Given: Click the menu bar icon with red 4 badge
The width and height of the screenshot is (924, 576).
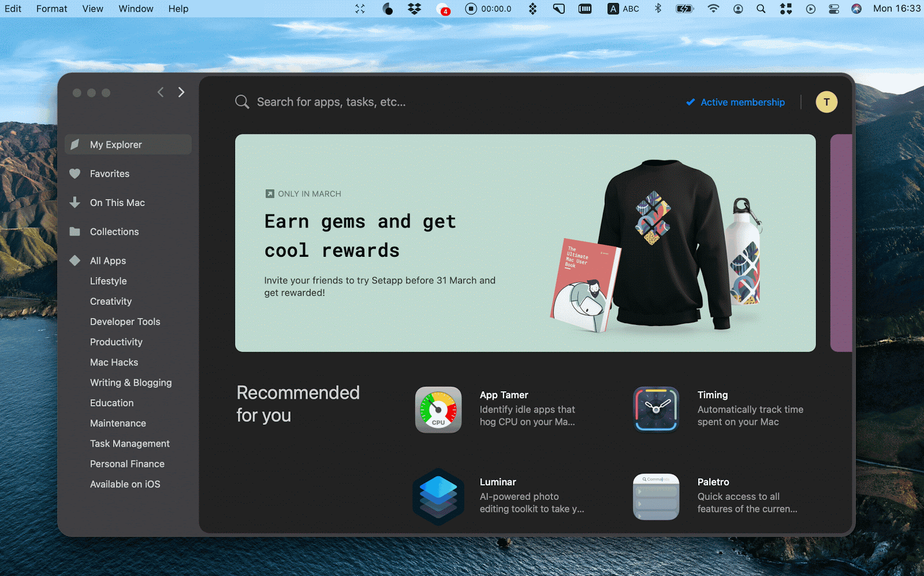Looking at the screenshot, I should [x=443, y=9].
